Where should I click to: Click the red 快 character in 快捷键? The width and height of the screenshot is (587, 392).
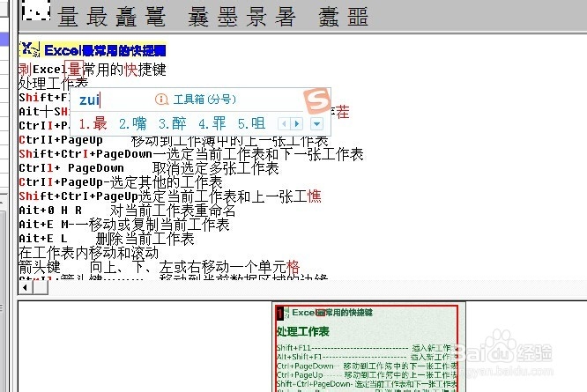click(131, 70)
